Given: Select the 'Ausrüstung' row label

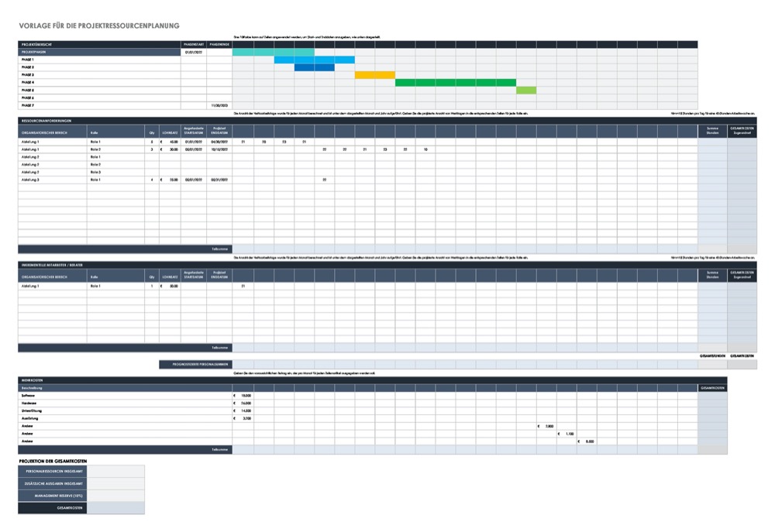Looking at the screenshot, I should [x=125, y=418].
